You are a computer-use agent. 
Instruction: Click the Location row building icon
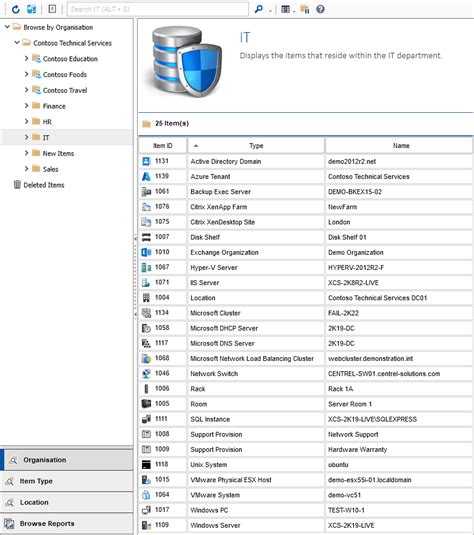click(x=146, y=298)
